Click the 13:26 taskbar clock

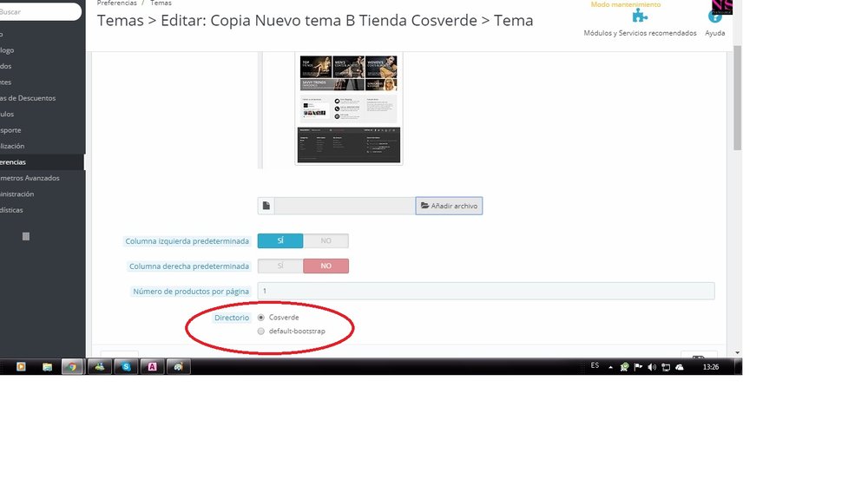711,367
